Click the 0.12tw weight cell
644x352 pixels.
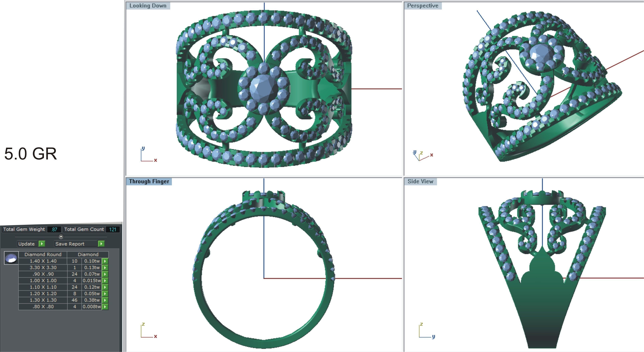tap(92, 287)
